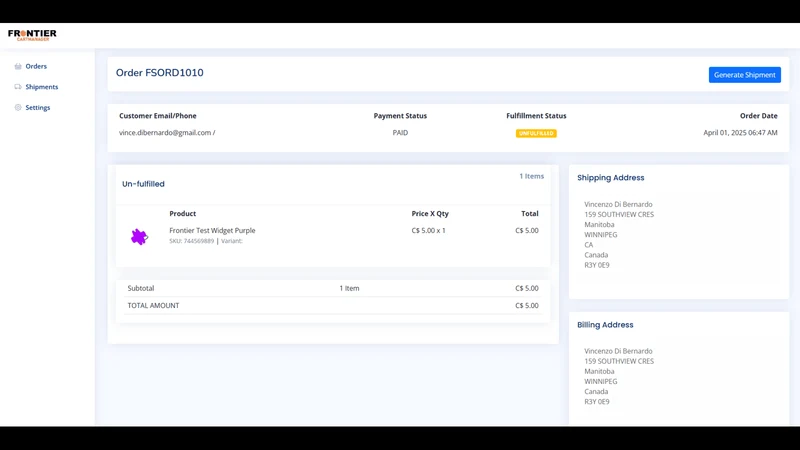Click the Order Date column header

tap(759, 116)
